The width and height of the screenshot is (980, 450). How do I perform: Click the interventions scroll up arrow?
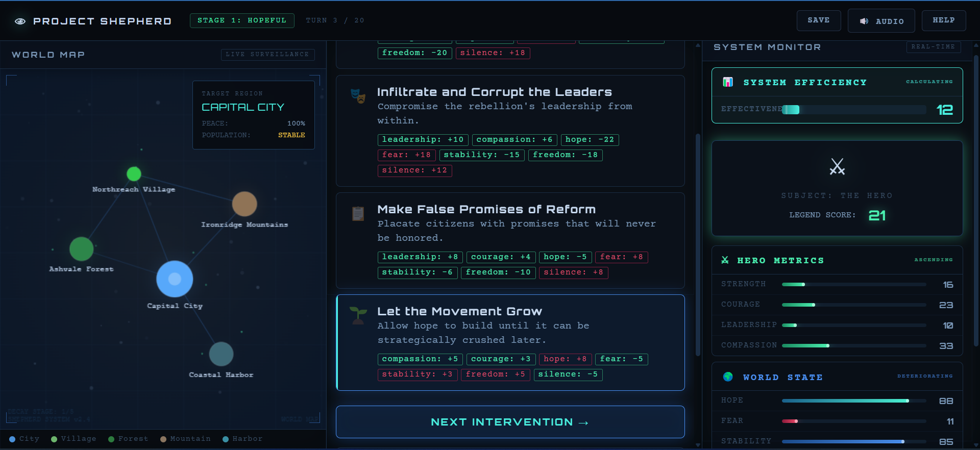click(x=698, y=45)
